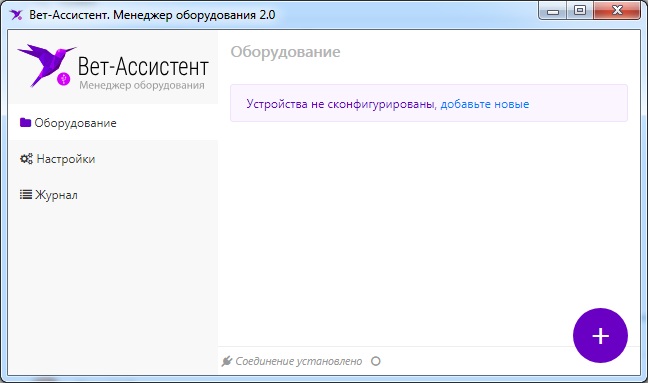Screen dimensions: 648x383
Task: Click the plug icon in the status bar
Action: (x=226, y=361)
